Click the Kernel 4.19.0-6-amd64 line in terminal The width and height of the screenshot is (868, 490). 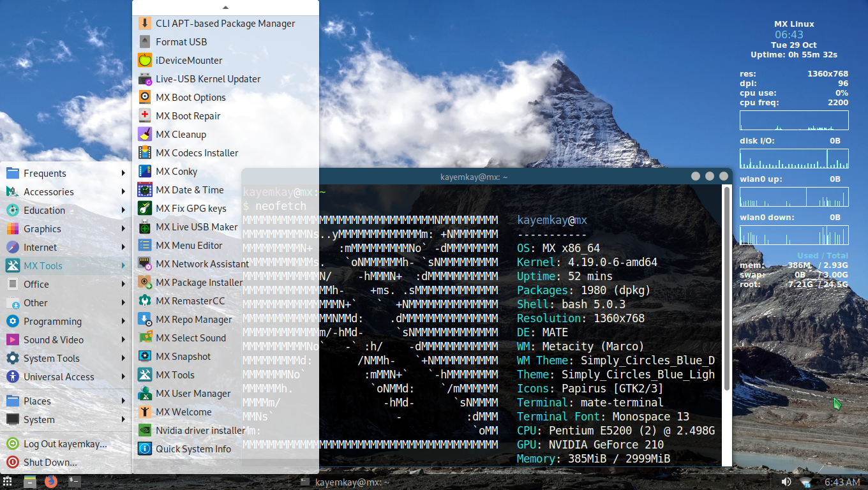[587, 262]
